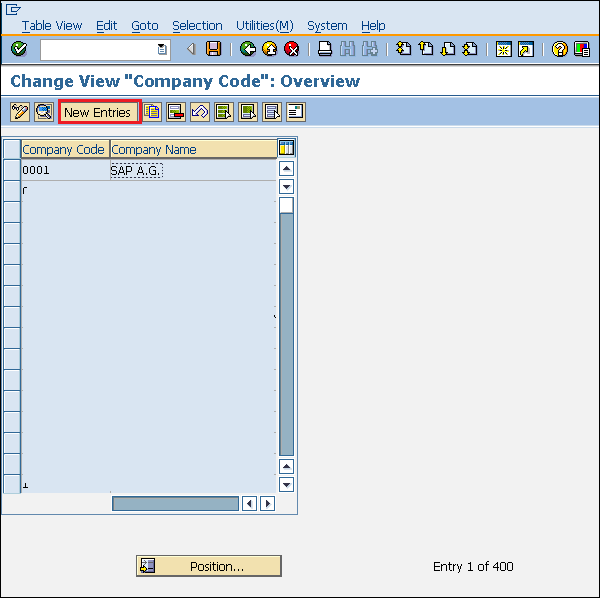This screenshot has width=600, height=598.
Task: Click the Save floppy disk icon
Action: pos(214,49)
